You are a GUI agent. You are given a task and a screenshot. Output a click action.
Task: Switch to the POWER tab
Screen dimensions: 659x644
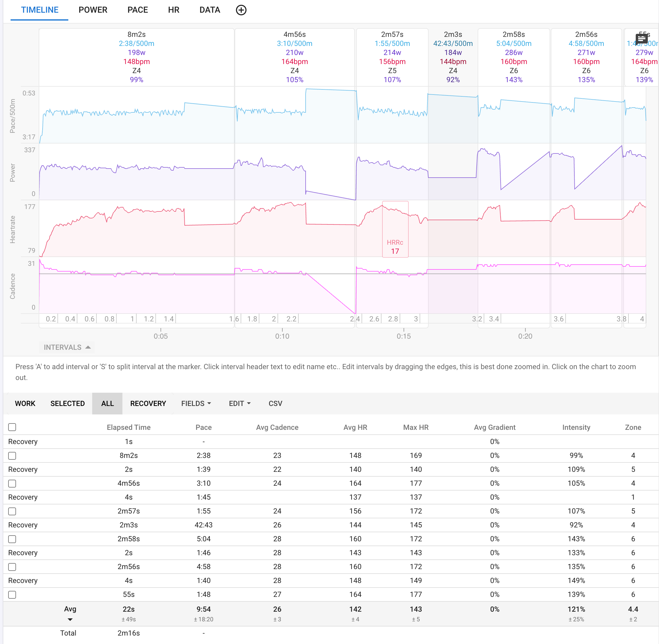[x=93, y=10]
